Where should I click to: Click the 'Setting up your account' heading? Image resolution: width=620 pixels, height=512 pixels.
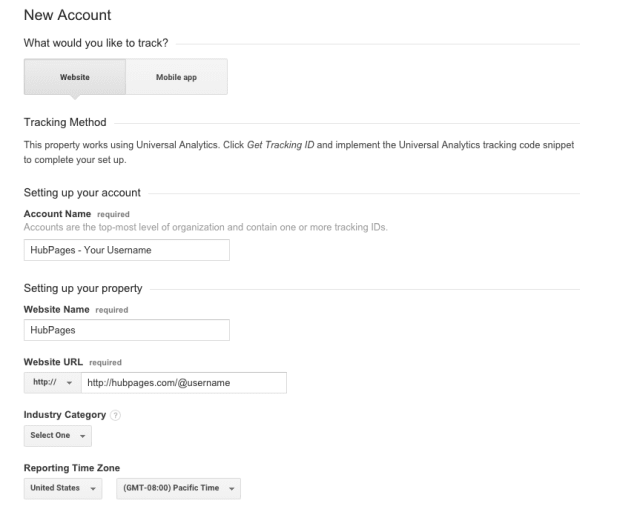[82, 192]
